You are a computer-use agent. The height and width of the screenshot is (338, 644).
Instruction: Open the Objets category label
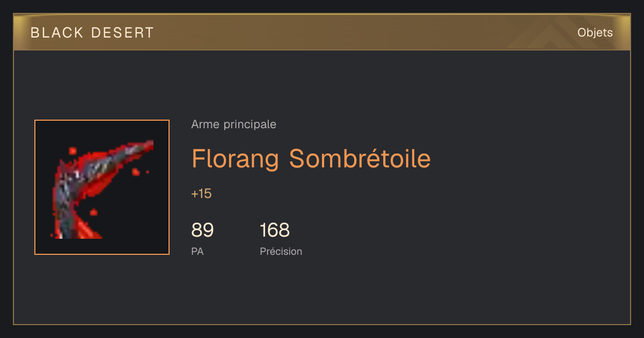[595, 33]
